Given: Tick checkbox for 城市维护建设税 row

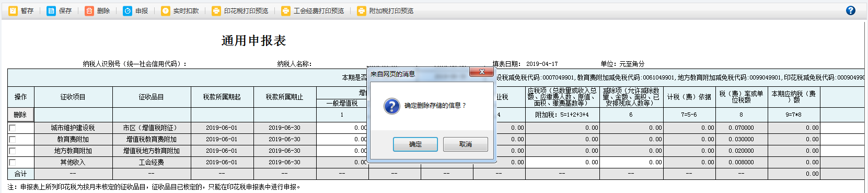Looking at the screenshot, I should point(13,128).
